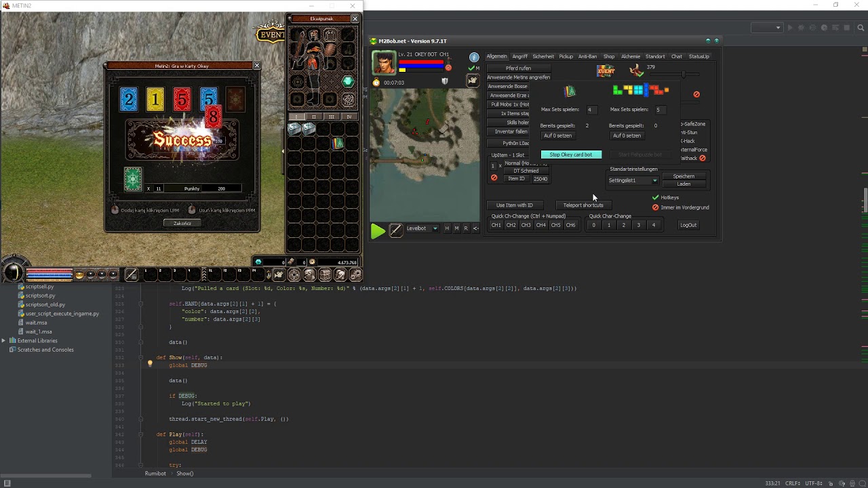Click the blue info icon in M2Bob

coord(474,57)
